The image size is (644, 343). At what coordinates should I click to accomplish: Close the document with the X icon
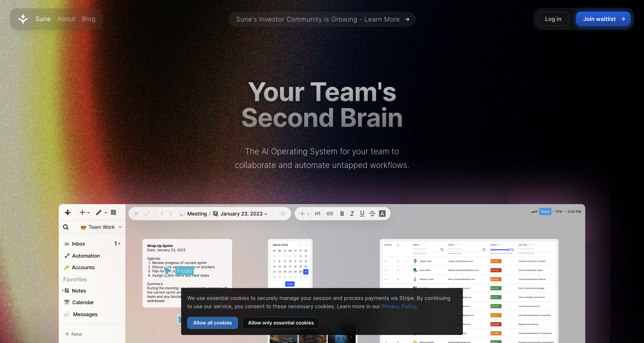click(136, 214)
